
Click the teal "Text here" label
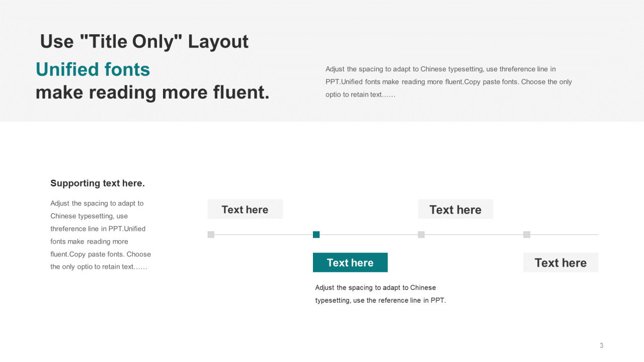(350, 262)
